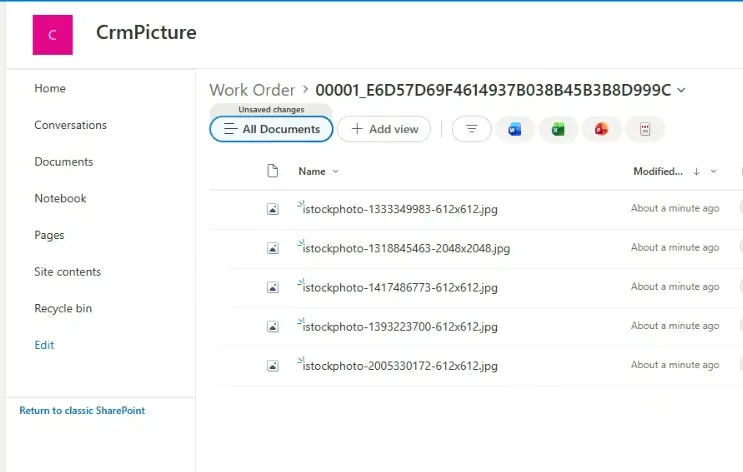Viewport: 743px width, 472px height.
Task: Click modified time of istockphoto-1333349983 row
Action: pyautogui.click(x=675, y=208)
